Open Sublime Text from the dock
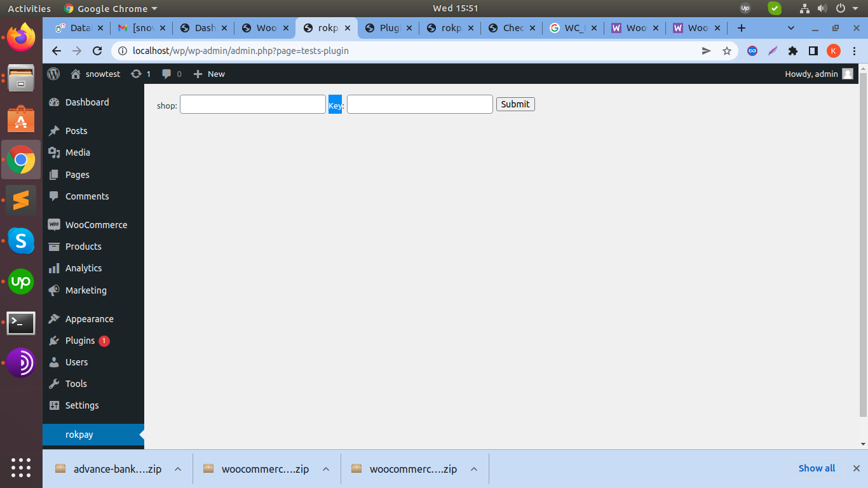 [x=21, y=201]
